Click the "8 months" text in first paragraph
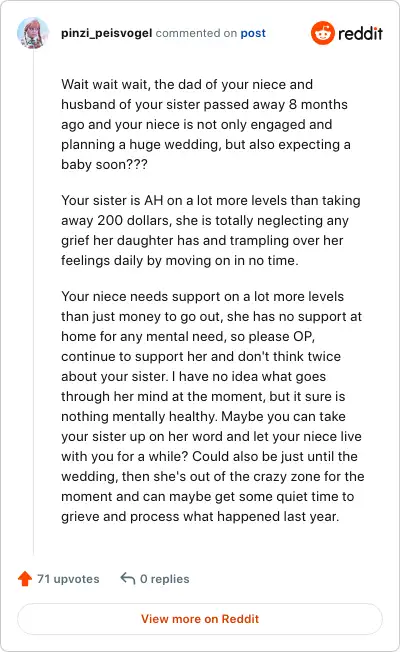The height and width of the screenshot is (652, 400). click(318, 104)
